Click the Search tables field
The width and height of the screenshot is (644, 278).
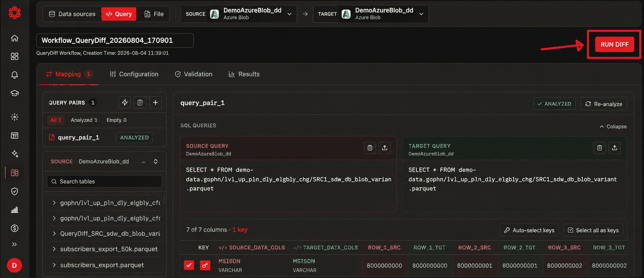(x=104, y=181)
